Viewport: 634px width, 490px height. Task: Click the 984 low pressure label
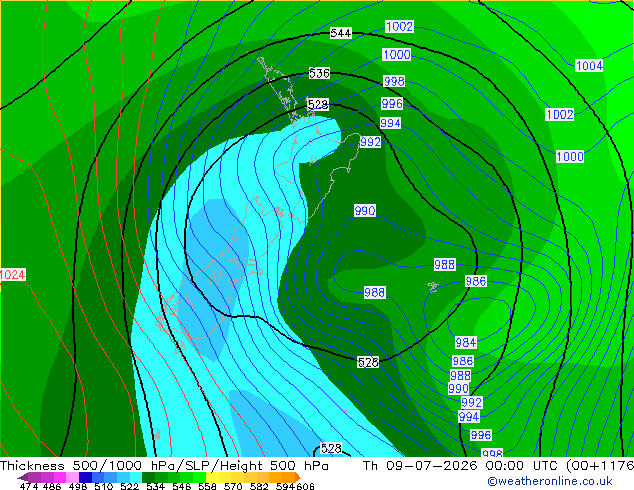[x=465, y=342]
